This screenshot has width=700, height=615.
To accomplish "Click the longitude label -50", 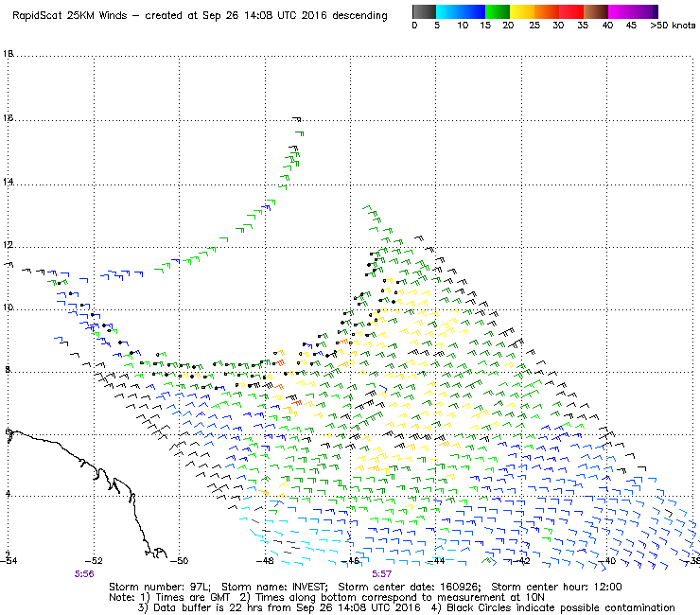I will point(179,561).
